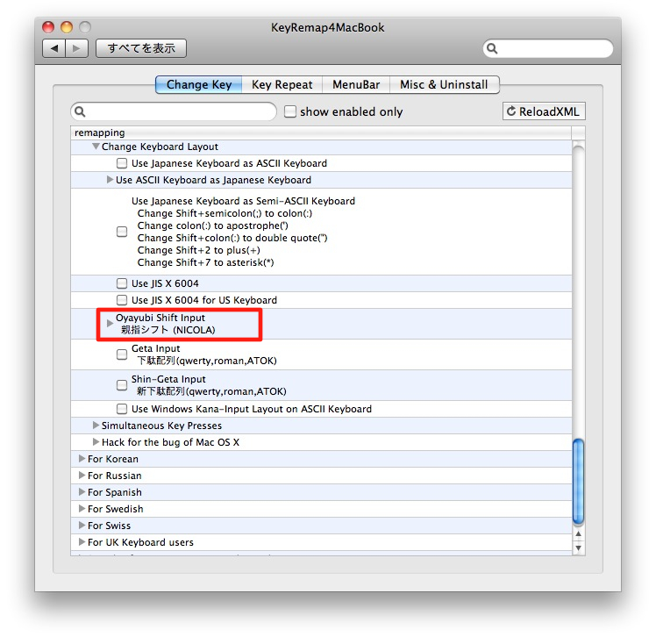Click the magnifier icon in filter field
This screenshot has width=656, height=644.
[82, 111]
